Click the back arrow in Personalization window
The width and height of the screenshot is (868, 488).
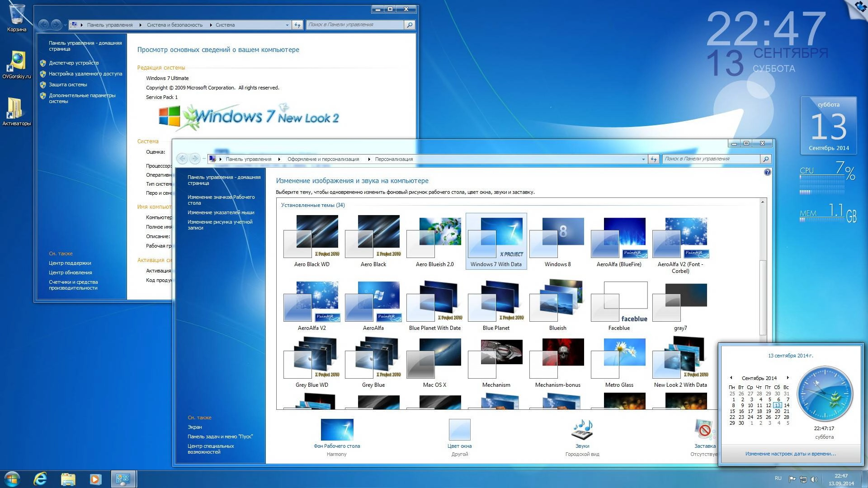tap(182, 159)
